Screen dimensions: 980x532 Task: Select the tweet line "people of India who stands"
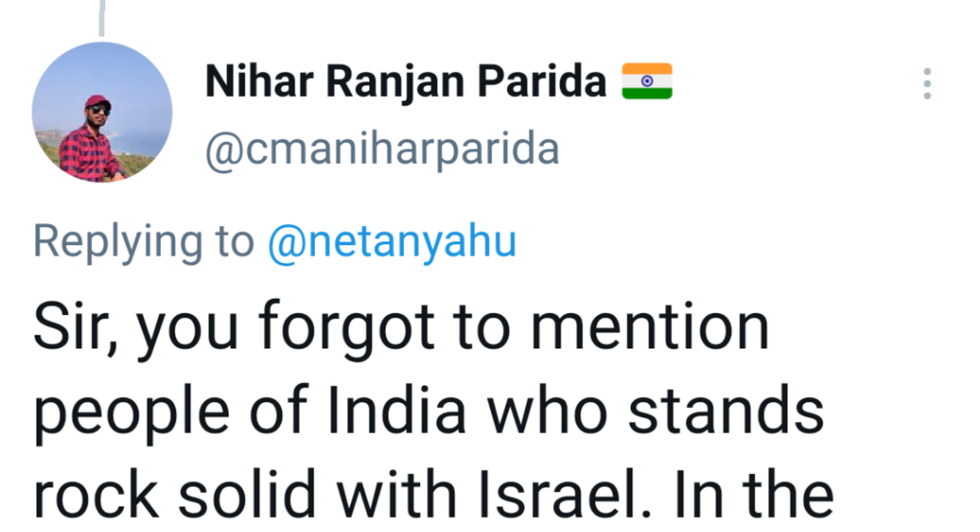tap(429, 410)
